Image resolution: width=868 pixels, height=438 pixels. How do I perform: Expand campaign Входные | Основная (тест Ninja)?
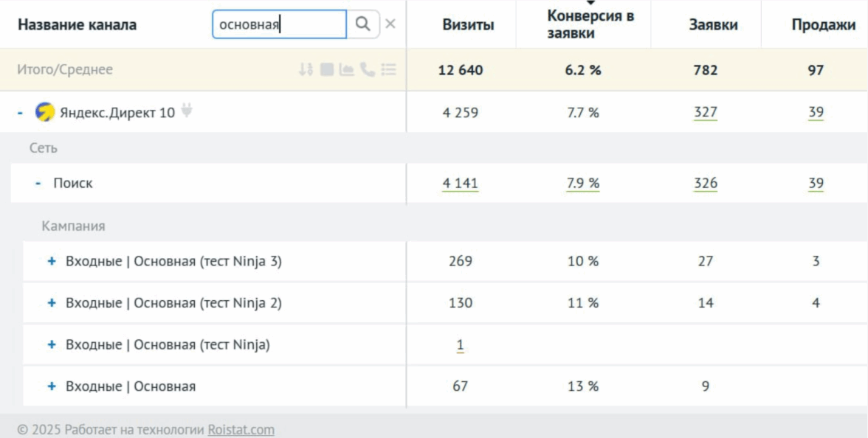pos(52,344)
